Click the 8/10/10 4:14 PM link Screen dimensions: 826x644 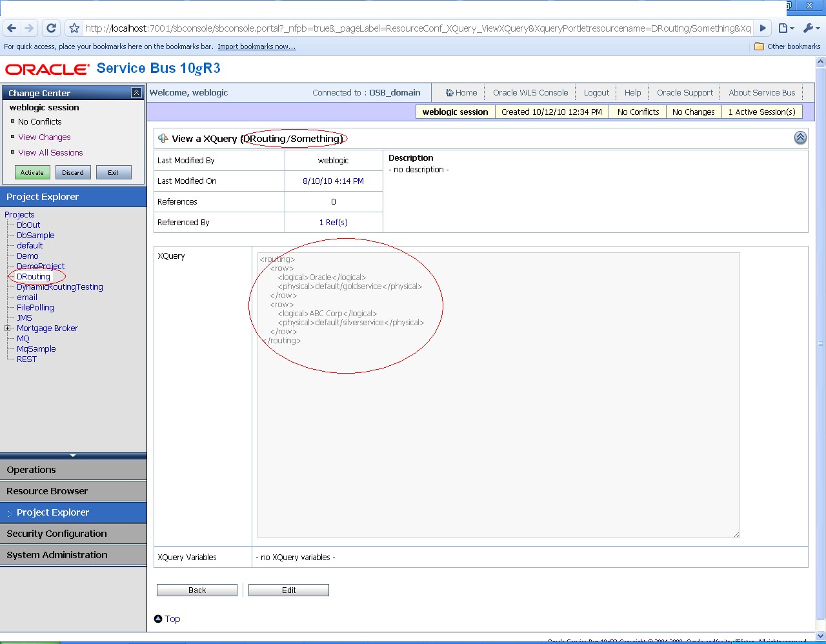click(334, 181)
